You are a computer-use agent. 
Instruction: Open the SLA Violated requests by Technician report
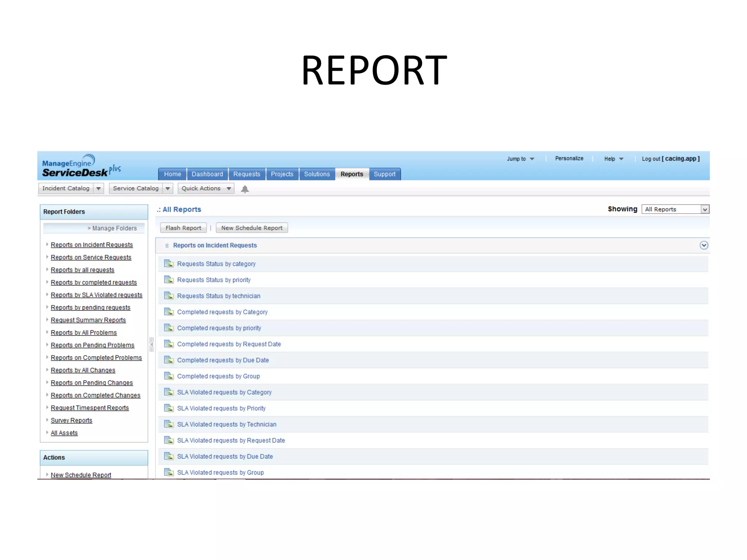coord(227,424)
